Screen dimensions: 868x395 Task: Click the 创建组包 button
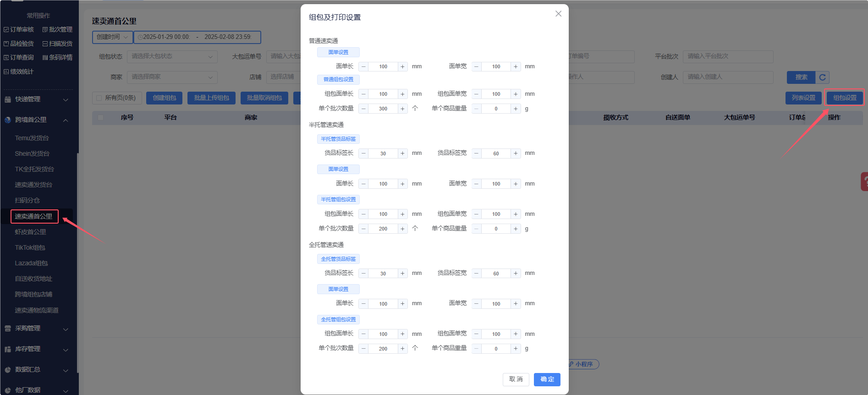click(165, 98)
